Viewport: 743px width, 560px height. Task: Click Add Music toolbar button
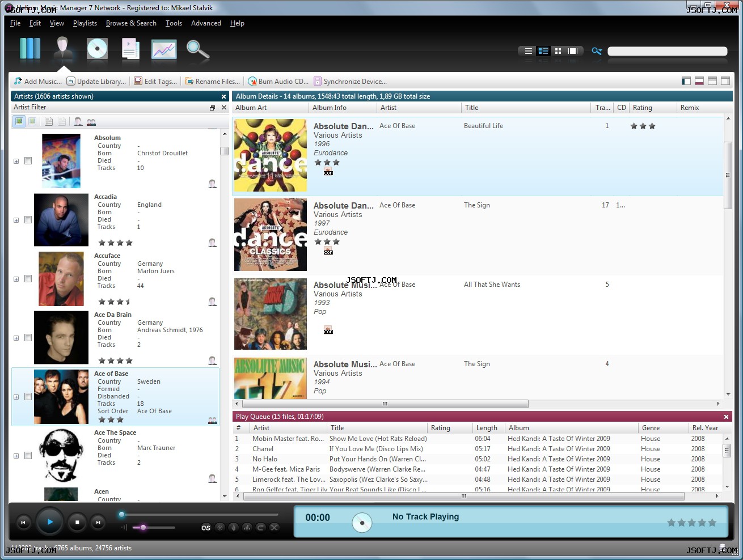(x=38, y=81)
